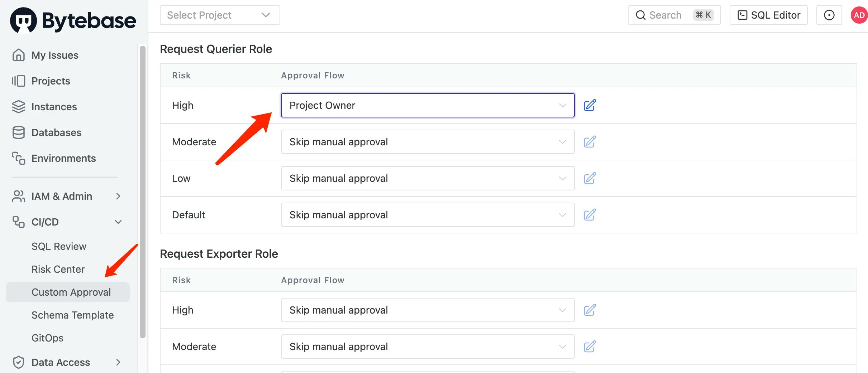The image size is (868, 373).
Task: Open the clock history icon near the avatar
Action: click(829, 15)
